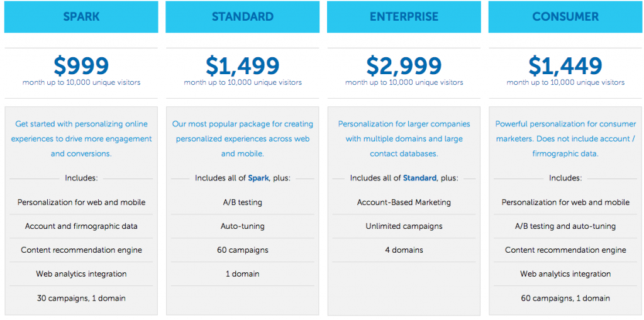644x320 pixels.
Task: Select the ENTERPRISE plan header
Action: pyautogui.click(x=404, y=17)
